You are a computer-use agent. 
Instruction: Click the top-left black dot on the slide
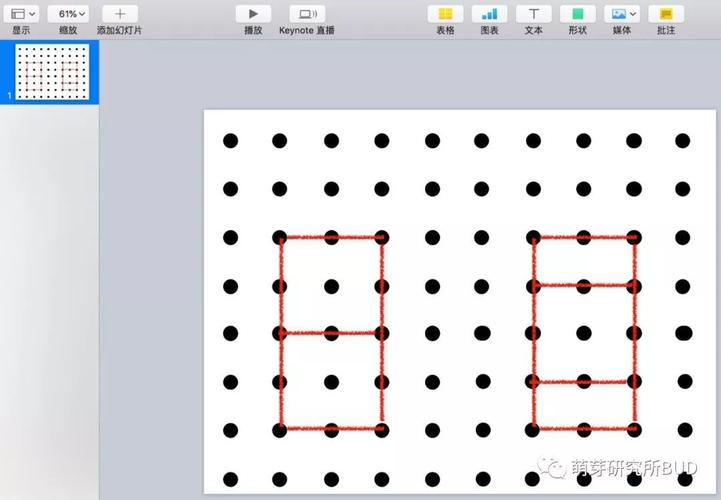[230, 141]
